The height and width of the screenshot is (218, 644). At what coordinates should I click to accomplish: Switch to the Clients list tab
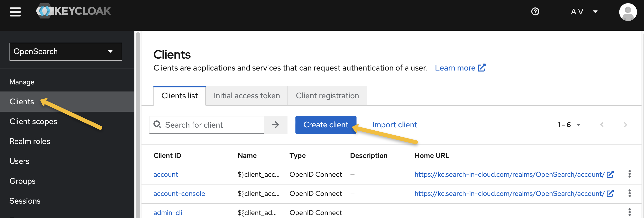click(x=179, y=96)
